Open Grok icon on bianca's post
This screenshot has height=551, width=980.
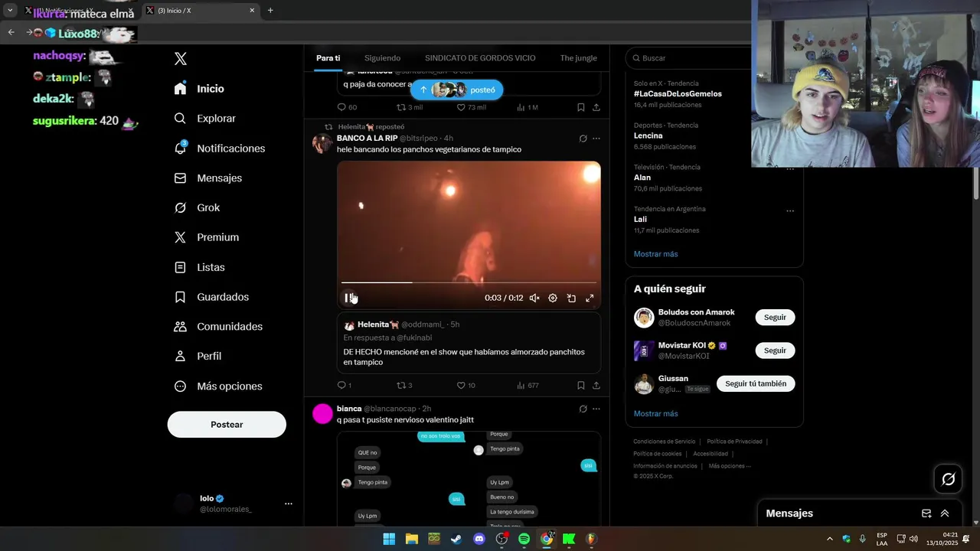(x=583, y=409)
